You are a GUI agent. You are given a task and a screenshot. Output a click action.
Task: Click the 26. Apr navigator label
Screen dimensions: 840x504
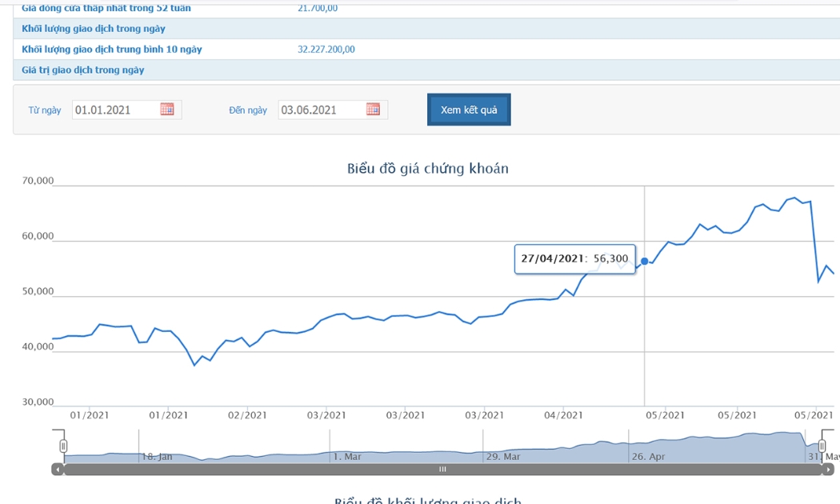[648, 456]
